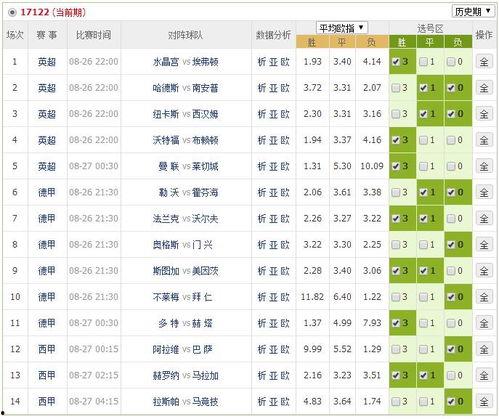Screen dimensions: 499x419
Task: Click draw odds 5.52 for 阿拉维 match
Action: [342, 349]
